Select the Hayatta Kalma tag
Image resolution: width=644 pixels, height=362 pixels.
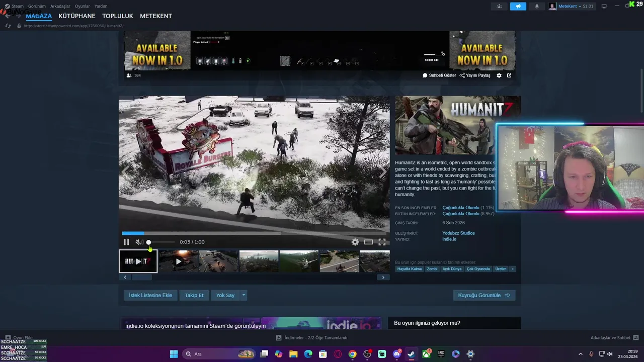(x=410, y=269)
